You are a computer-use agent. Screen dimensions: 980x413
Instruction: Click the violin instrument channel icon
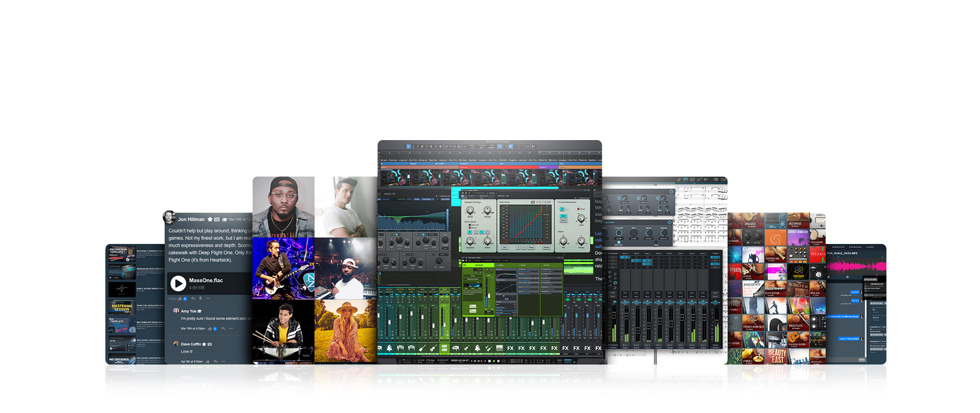(x=433, y=348)
